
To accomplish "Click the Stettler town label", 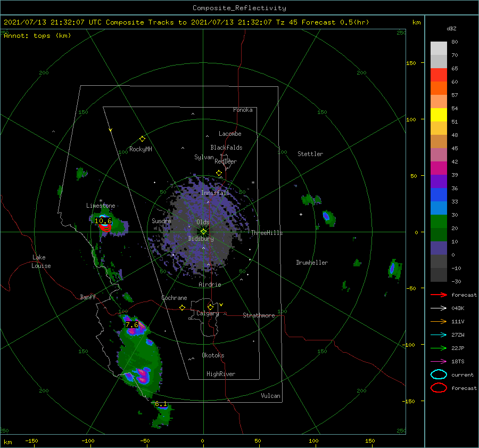I will [310, 154].
